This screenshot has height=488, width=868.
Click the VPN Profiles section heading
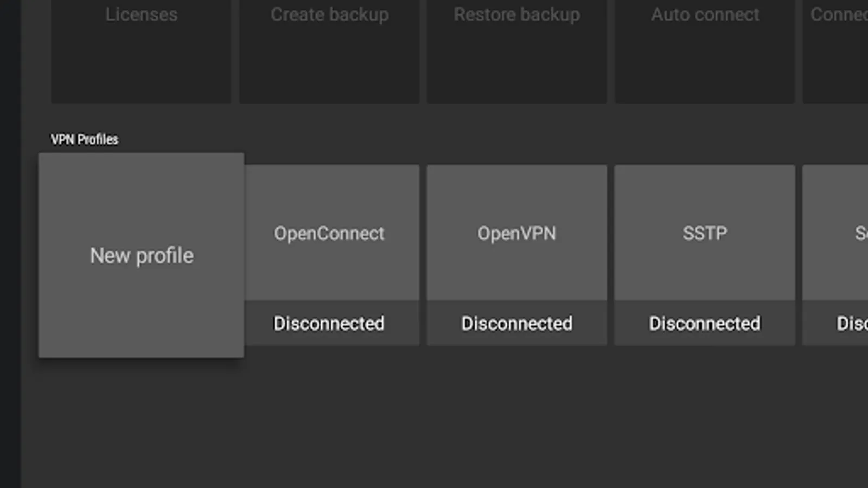(x=85, y=139)
